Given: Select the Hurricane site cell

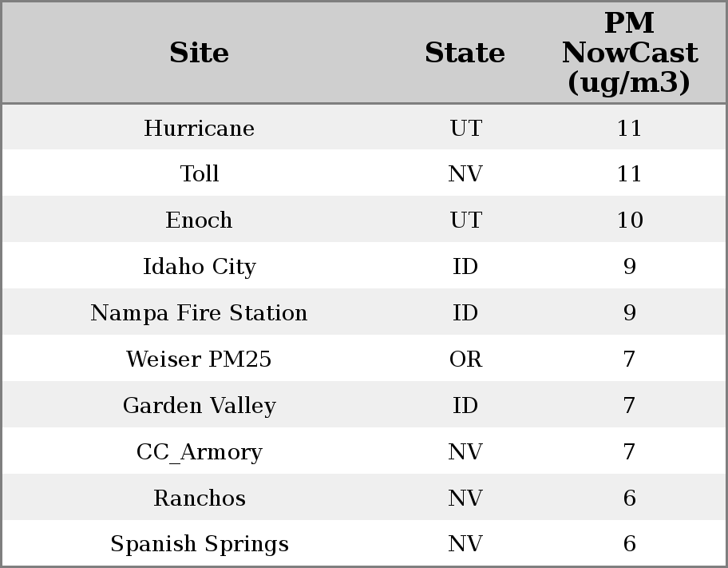Looking at the screenshot, I should click(199, 128).
